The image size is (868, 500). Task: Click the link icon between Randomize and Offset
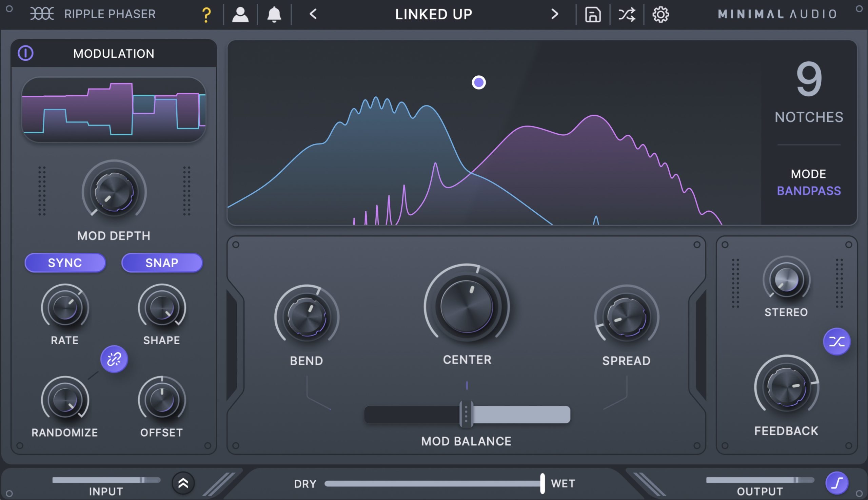[x=114, y=359]
